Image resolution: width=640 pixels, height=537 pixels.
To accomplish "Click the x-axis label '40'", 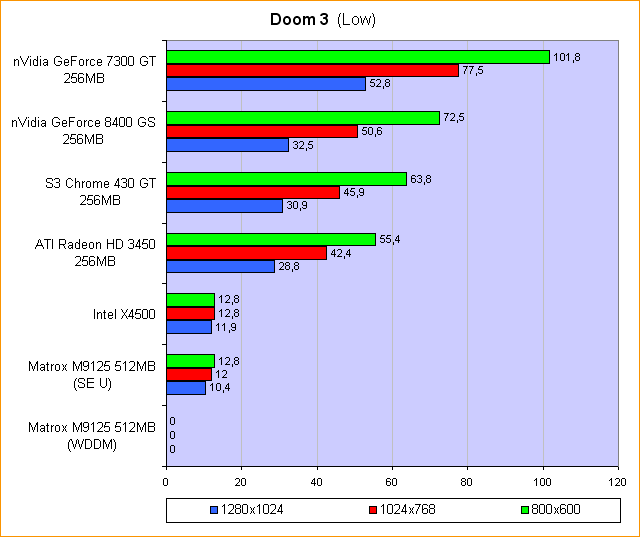I will (x=316, y=482).
